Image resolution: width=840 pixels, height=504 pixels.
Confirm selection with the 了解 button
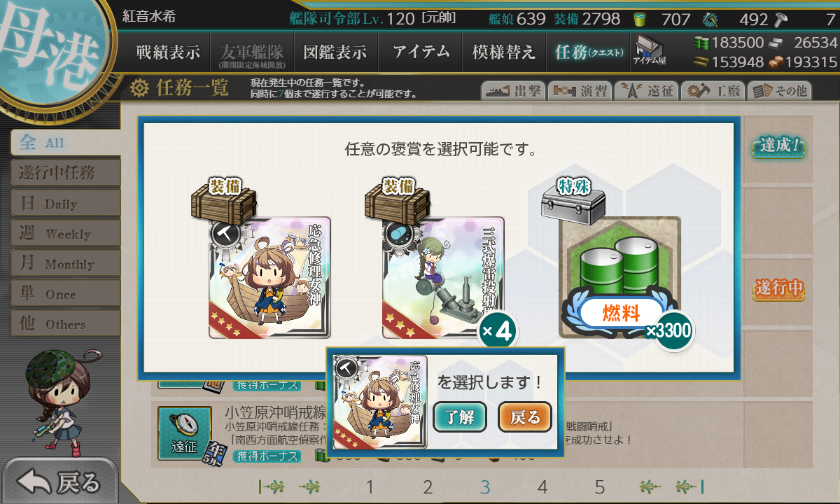point(460,417)
